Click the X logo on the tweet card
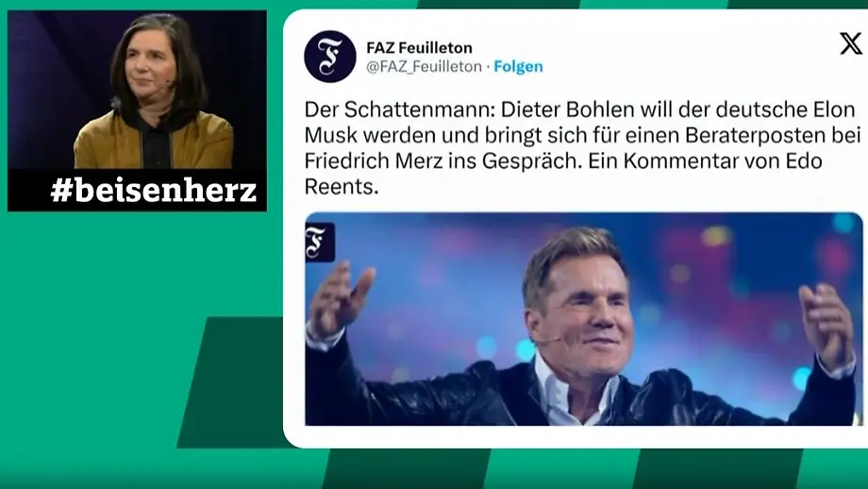868x489 pixels. pos(850,43)
